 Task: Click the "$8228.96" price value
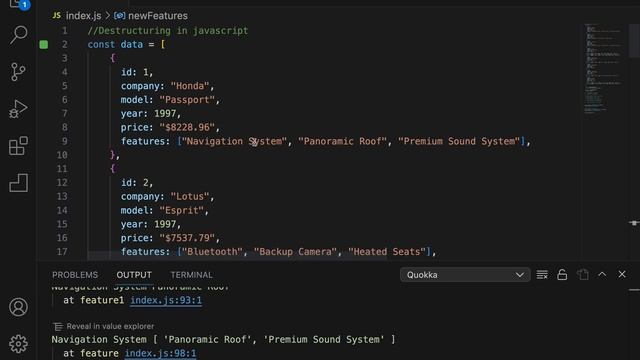tap(187, 127)
